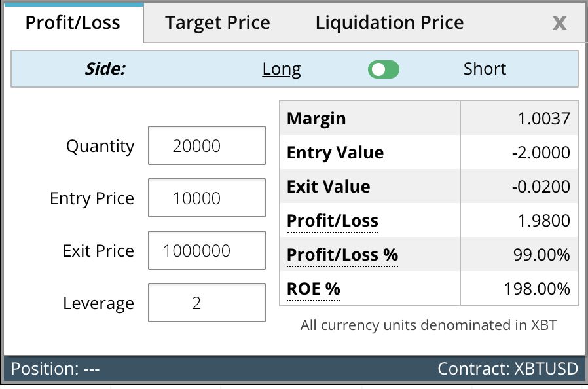Click the Position status in footer
Viewport: 588px width, 389px height.
[x=56, y=369]
